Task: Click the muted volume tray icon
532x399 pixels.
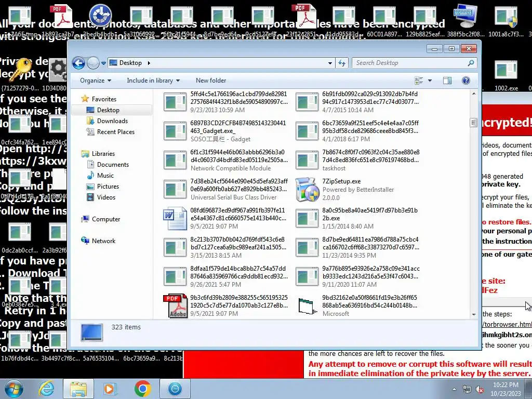Action: [x=480, y=390]
